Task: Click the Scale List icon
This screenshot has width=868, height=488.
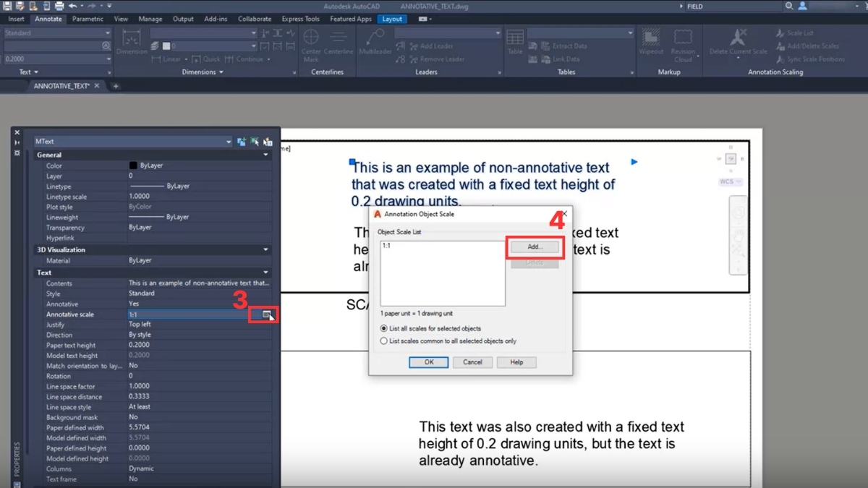Action: click(780, 33)
